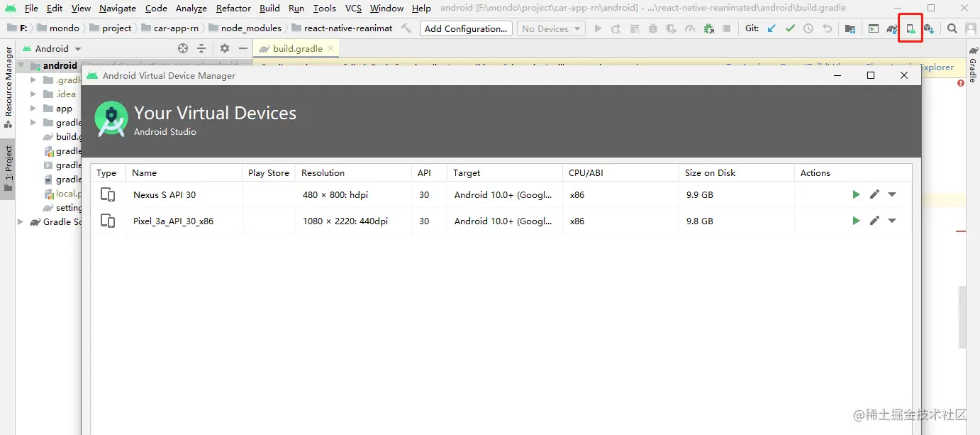980x435 pixels.
Task: Select the Nexus S API 30 row name
Action: 165,194
